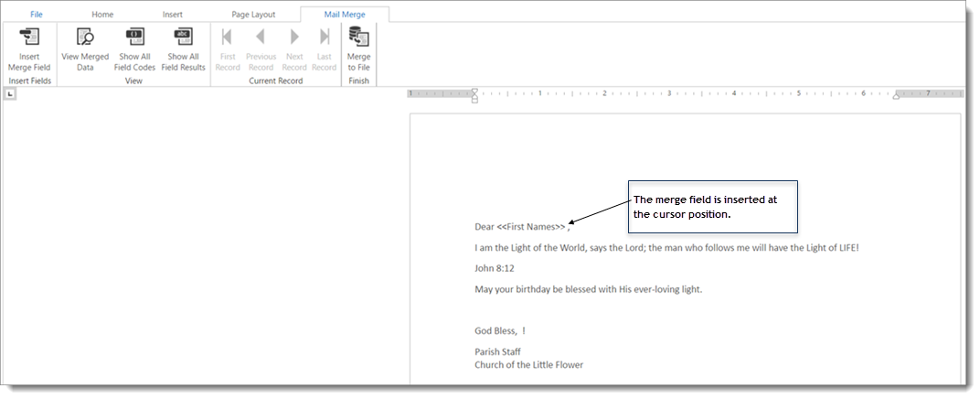Switch to the Home tab
Screen dimensions: 980x399
point(102,15)
